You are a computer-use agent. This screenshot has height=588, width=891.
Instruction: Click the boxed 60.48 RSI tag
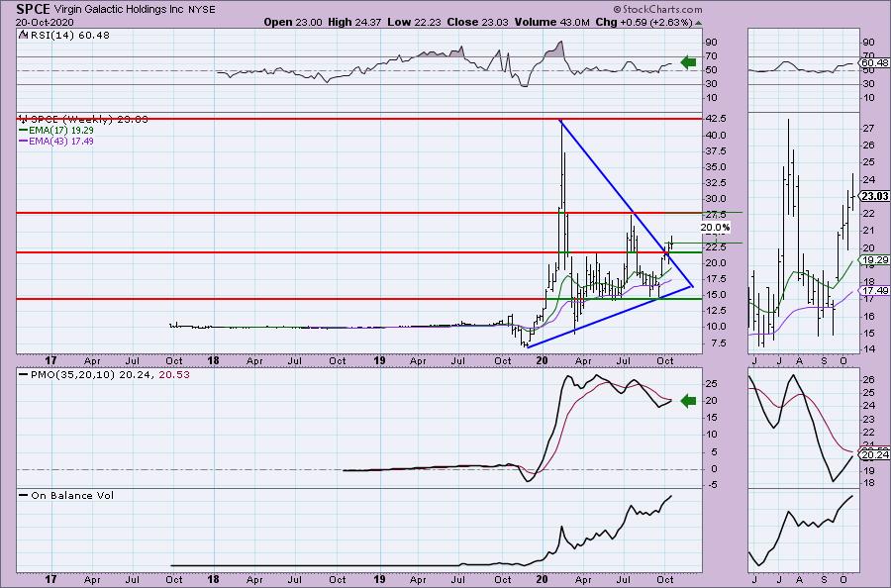875,62
